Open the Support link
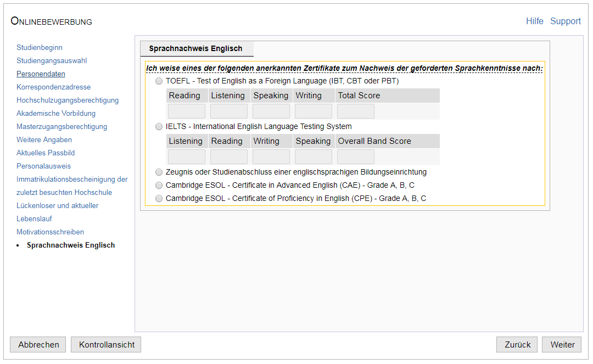The width and height of the screenshot is (593, 364). [x=566, y=21]
